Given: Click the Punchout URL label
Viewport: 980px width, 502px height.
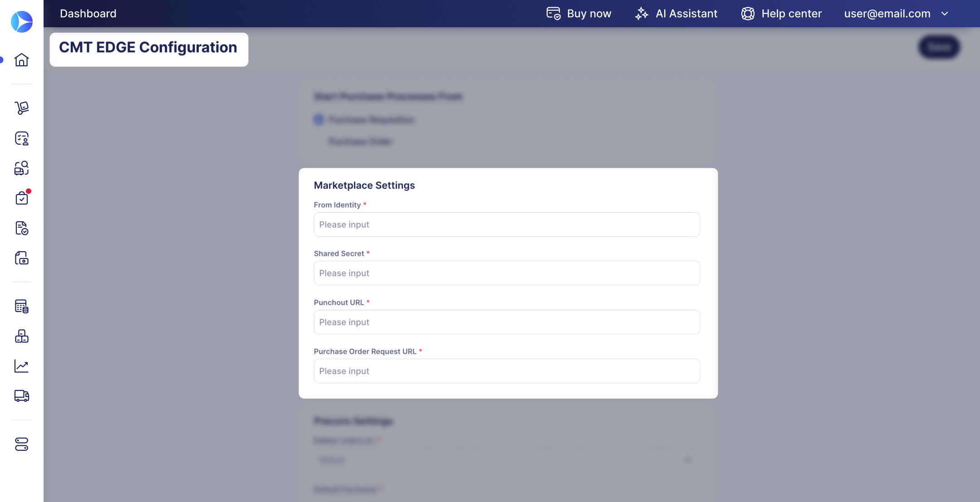Looking at the screenshot, I should click(339, 302).
